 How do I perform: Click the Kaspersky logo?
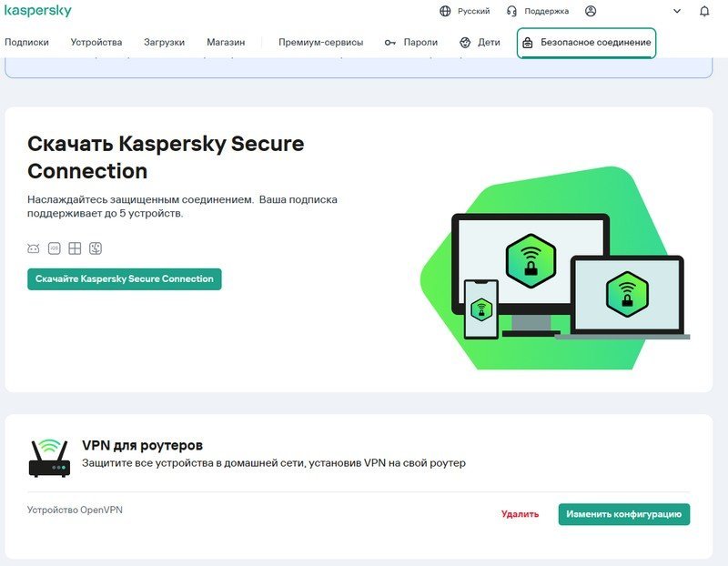pyautogui.click(x=38, y=11)
